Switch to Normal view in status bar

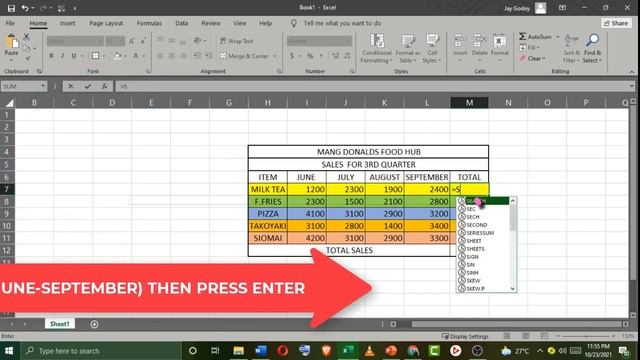click(507, 336)
